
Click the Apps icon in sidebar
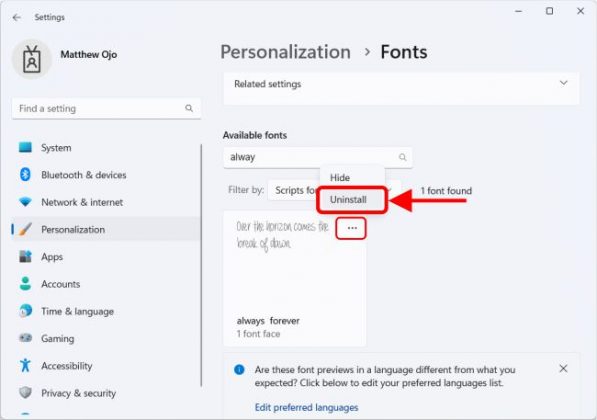26,256
